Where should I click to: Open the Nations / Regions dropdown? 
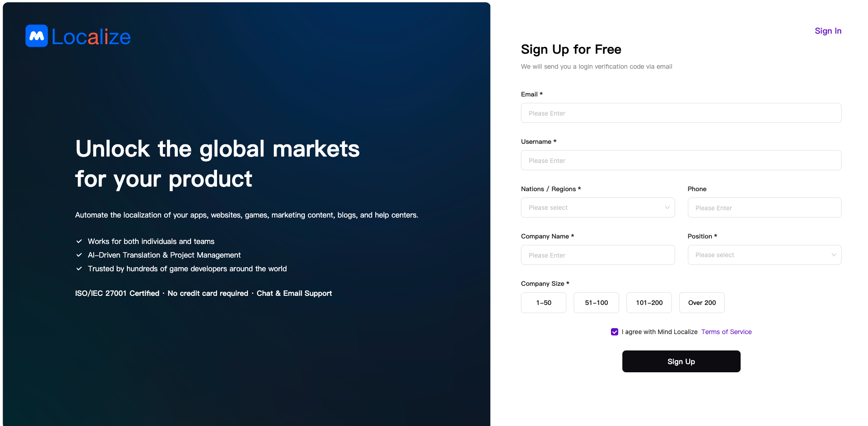click(x=591, y=208)
